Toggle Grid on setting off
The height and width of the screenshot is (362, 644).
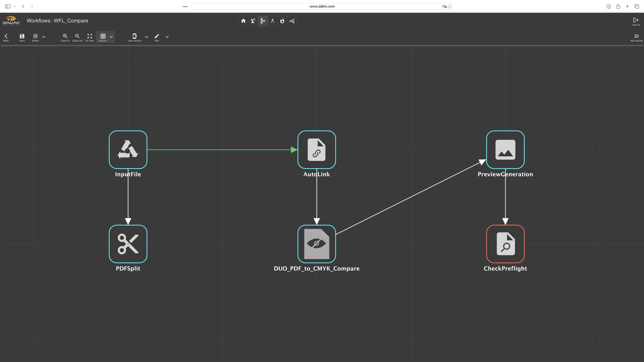point(103,36)
